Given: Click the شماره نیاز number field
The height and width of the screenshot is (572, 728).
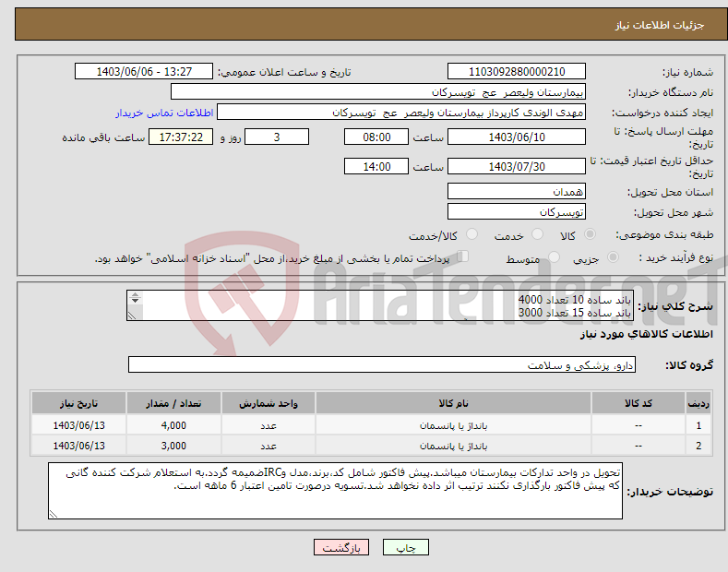Looking at the screenshot, I should pyautogui.click(x=517, y=72).
